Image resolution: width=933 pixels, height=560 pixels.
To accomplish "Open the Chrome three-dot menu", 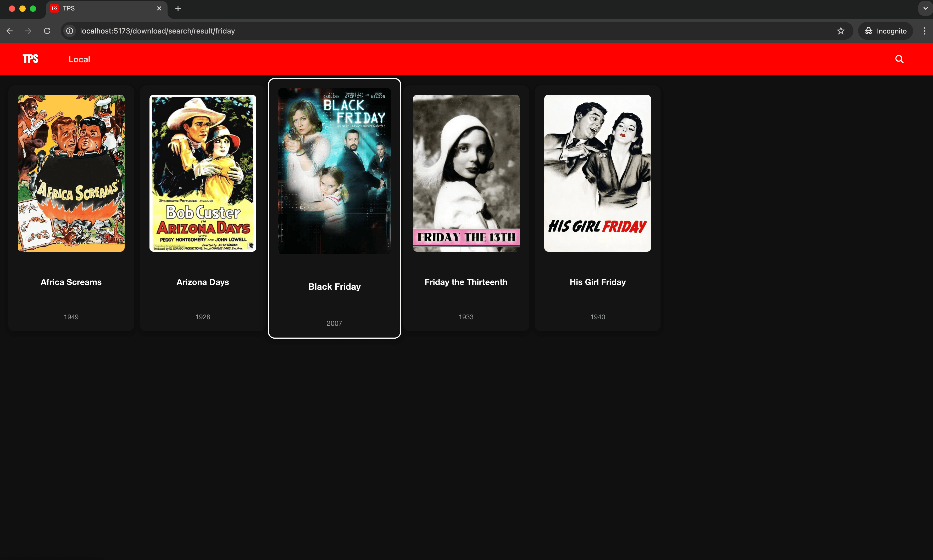I will [x=924, y=31].
